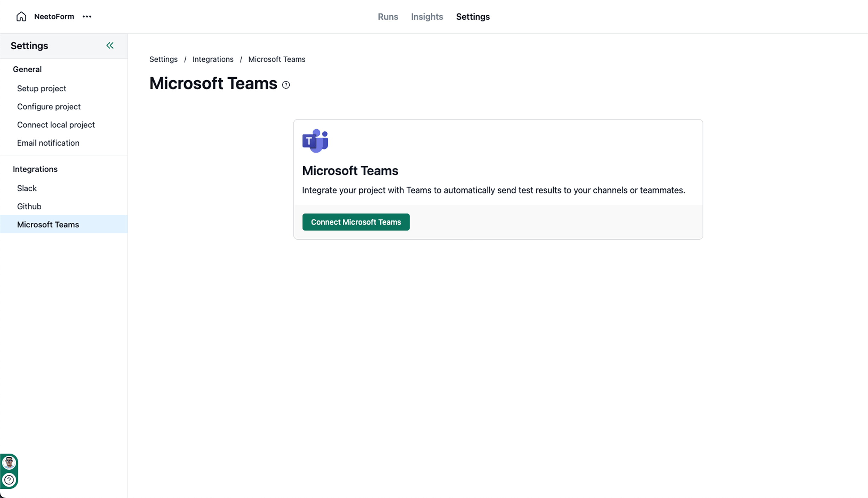Switch to the Insights tab

click(427, 16)
